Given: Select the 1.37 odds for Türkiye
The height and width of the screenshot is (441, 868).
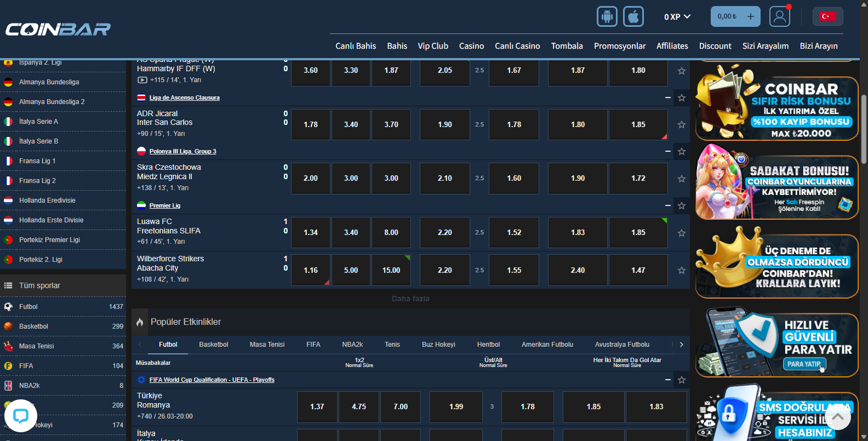Looking at the screenshot, I should coord(317,406).
